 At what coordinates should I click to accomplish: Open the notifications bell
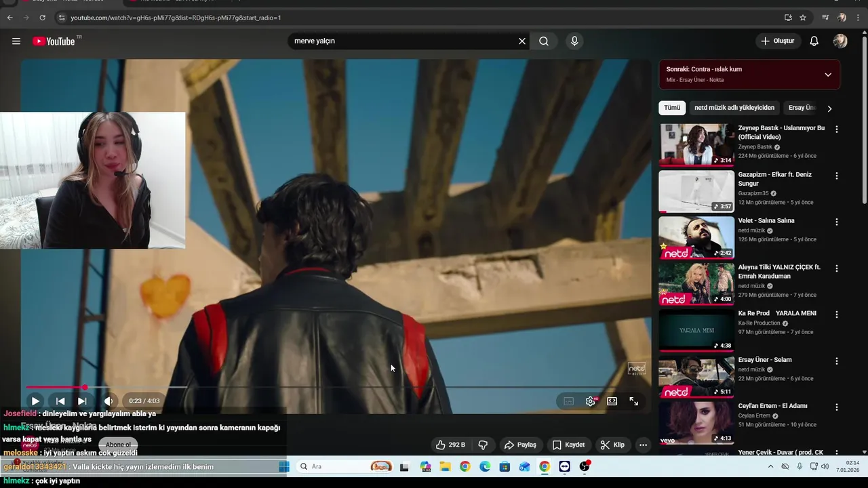click(x=814, y=41)
